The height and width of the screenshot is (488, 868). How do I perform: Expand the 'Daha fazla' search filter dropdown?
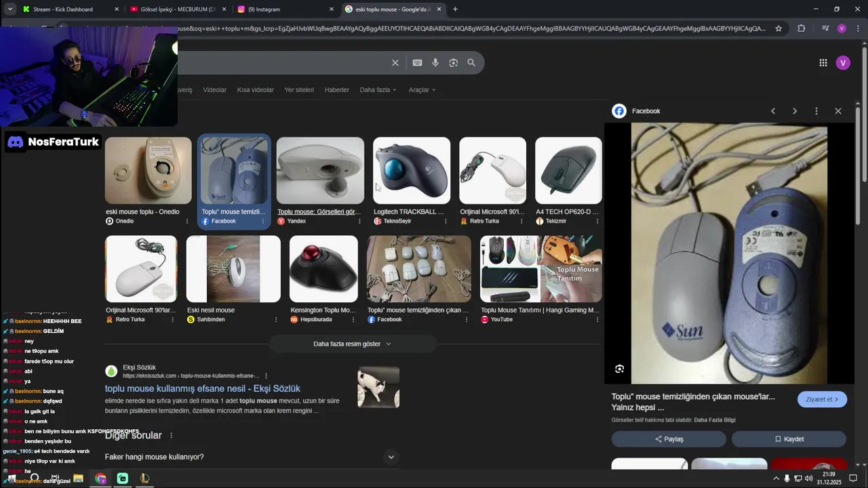click(378, 90)
